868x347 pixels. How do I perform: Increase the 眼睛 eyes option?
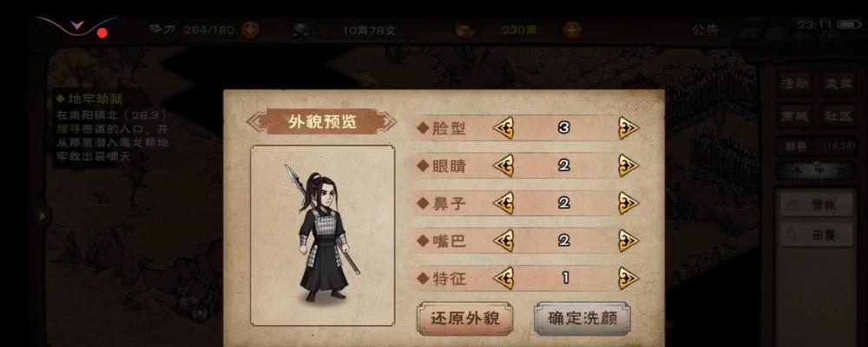pyautogui.click(x=628, y=166)
